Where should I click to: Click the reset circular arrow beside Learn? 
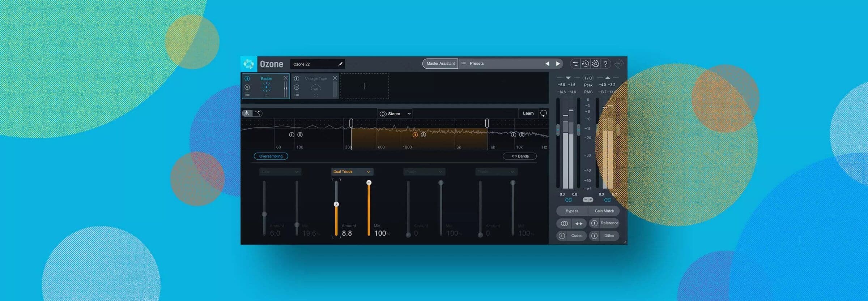pyautogui.click(x=544, y=113)
